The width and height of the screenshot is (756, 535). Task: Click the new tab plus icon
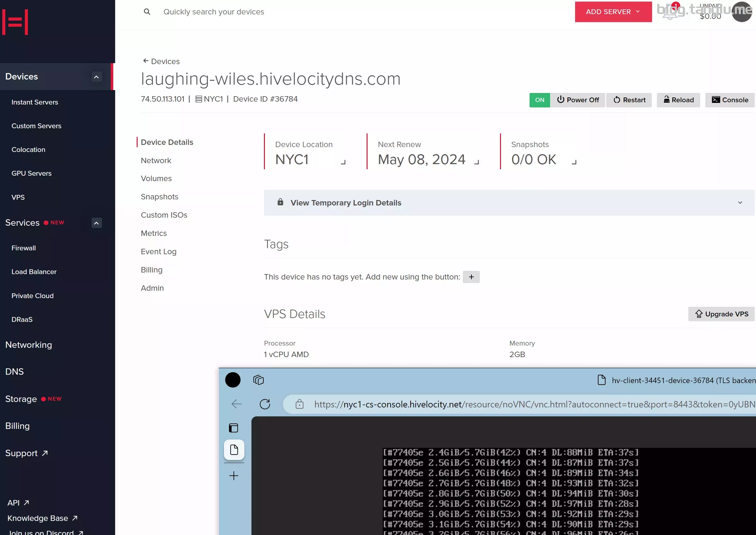(x=234, y=475)
